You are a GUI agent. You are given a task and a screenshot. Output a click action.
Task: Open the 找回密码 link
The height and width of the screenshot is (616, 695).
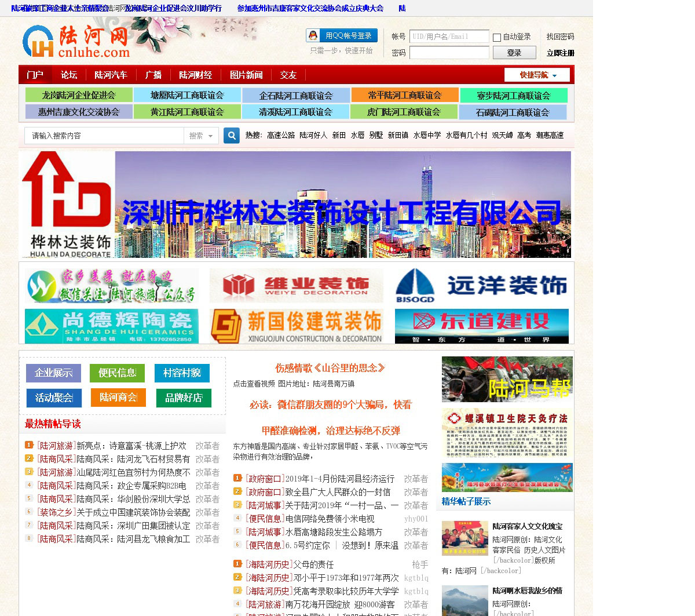coord(560,37)
